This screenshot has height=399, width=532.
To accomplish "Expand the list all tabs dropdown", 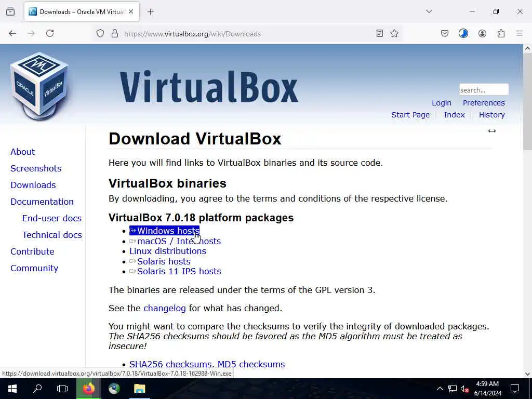I will [x=429, y=11].
